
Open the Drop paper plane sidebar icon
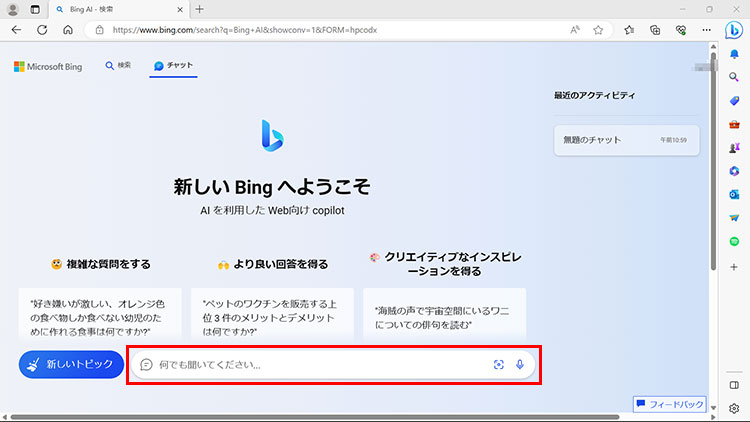[x=734, y=218]
